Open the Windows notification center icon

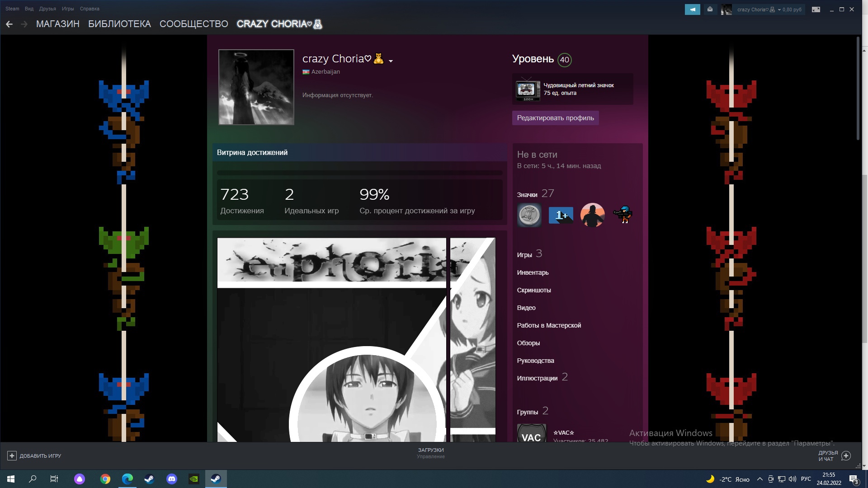(854, 479)
